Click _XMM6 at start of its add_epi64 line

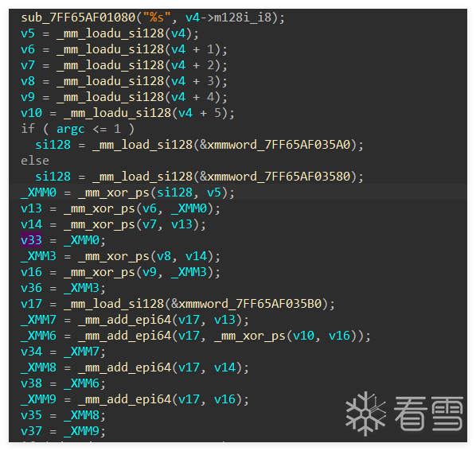38,336
